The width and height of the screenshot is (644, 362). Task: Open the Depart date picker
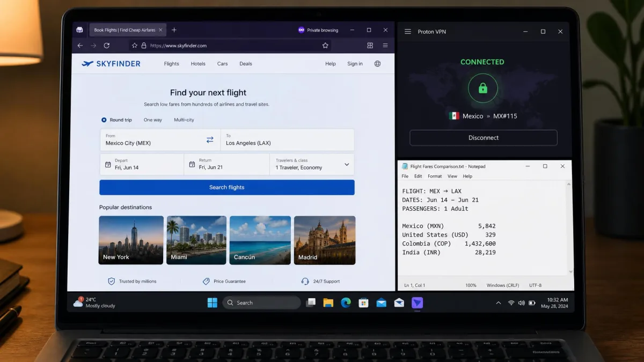click(x=142, y=164)
